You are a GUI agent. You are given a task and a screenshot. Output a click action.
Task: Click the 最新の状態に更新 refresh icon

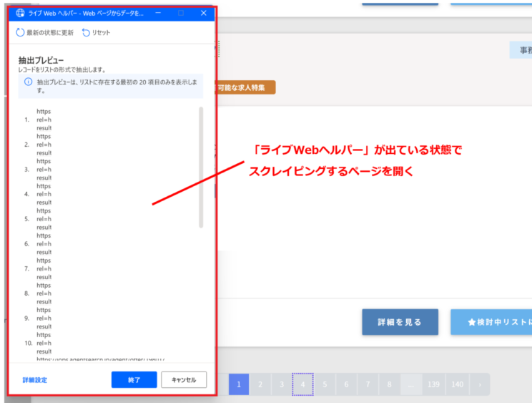click(20, 32)
